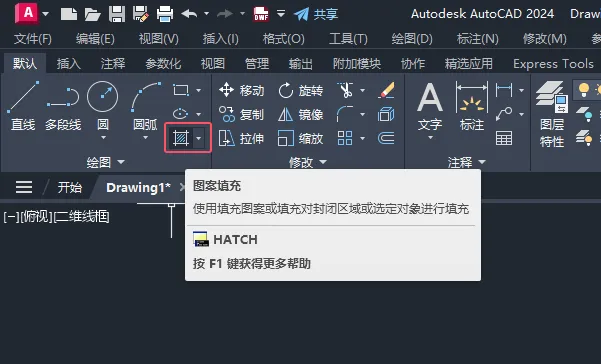Click the Share (共享) button

(x=316, y=14)
